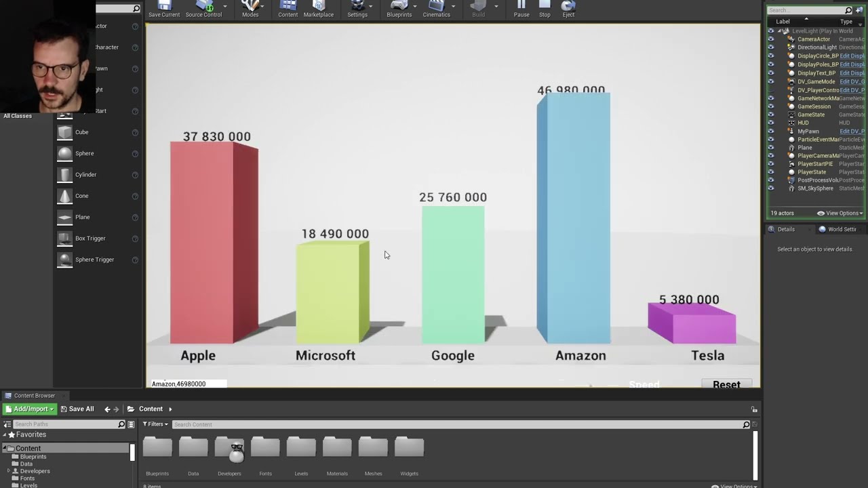Click the Blueprints toolbar icon
This screenshot has width=868, height=488.
(x=399, y=9)
